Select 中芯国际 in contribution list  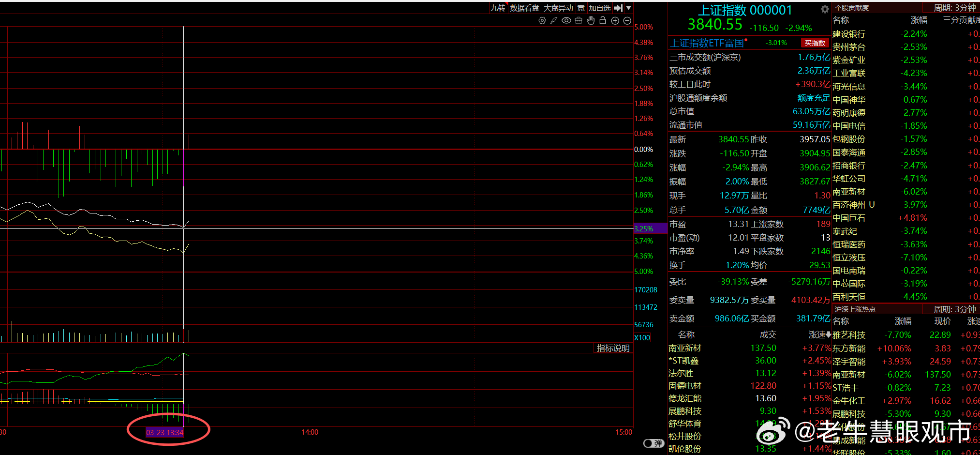point(849,284)
